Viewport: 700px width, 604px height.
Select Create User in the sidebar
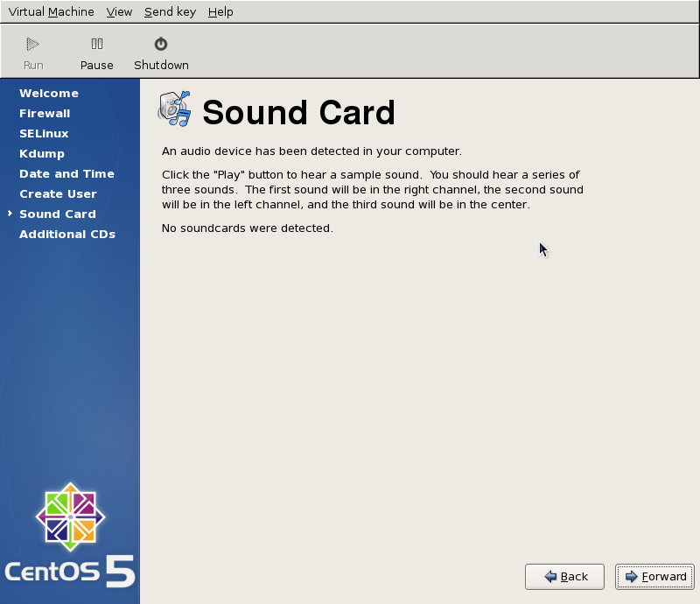tap(58, 193)
